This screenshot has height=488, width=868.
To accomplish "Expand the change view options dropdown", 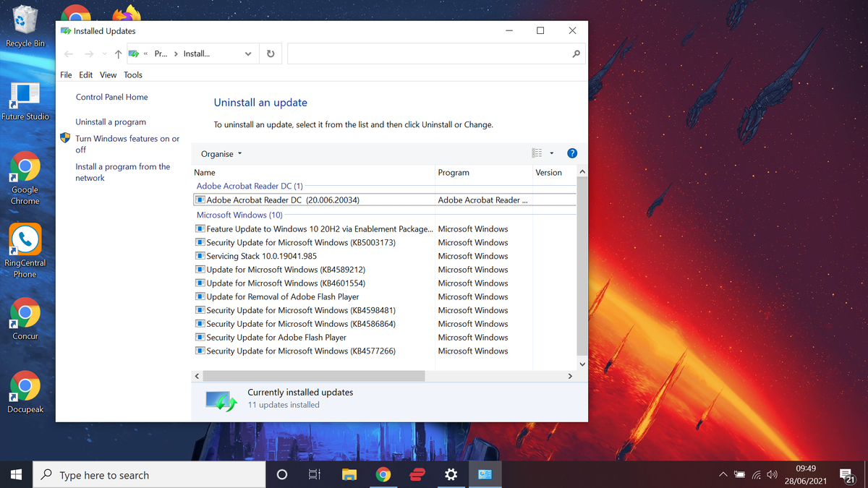I will (551, 153).
